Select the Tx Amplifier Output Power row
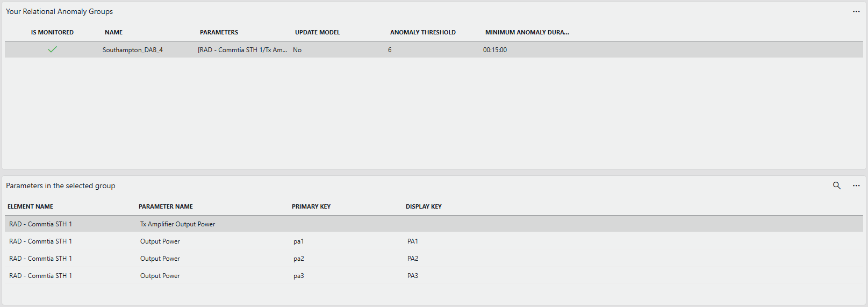Image resolution: width=868 pixels, height=307 pixels. pyautogui.click(x=177, y=224)
